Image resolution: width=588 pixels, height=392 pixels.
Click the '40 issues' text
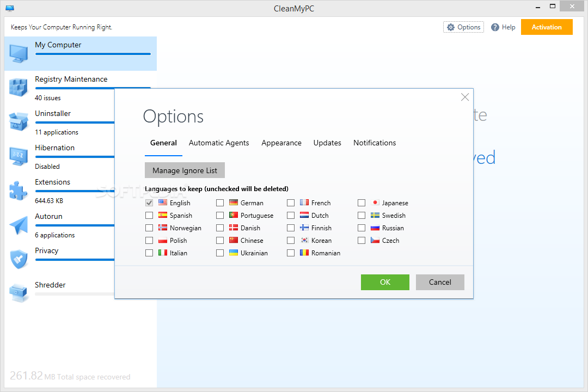coord(47,98)
